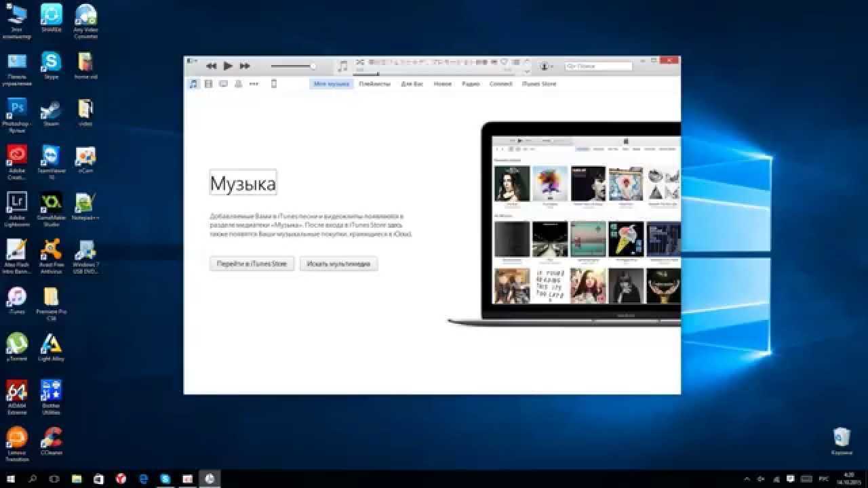The image size is (868, 488).
Task: Click the Перейти в iTunes Store button
Action: [252, 264]
